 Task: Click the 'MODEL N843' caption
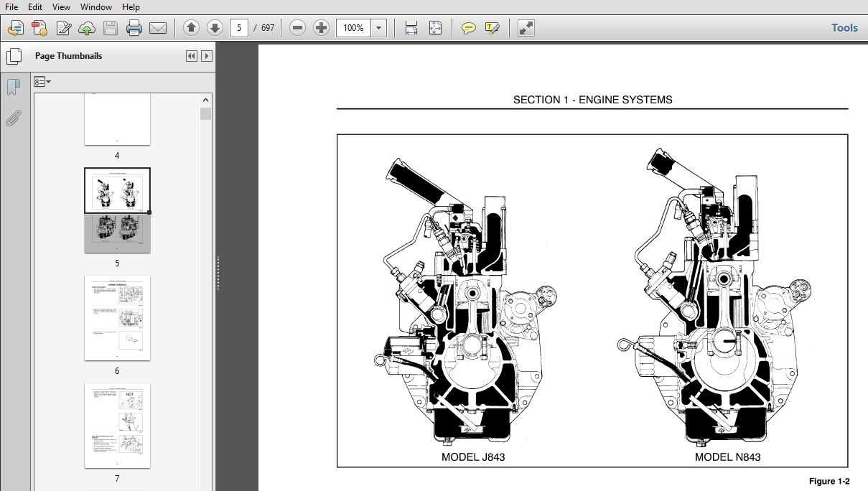pos(728,457)
